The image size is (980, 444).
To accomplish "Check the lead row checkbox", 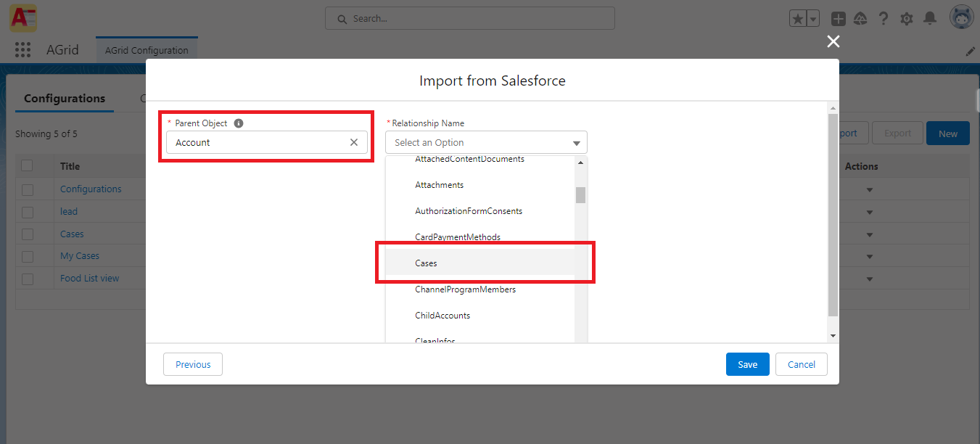I will pos(28,212).
